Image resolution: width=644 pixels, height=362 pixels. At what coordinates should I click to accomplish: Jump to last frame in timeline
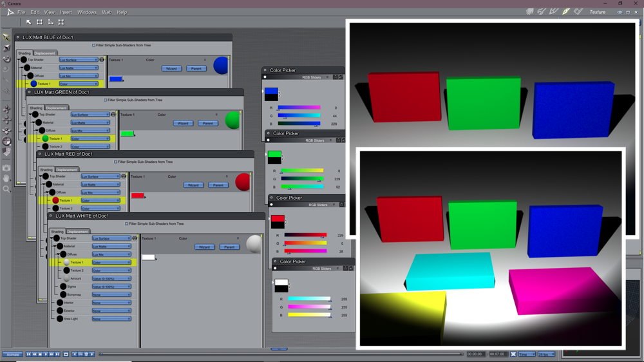[x=57, y=354]
